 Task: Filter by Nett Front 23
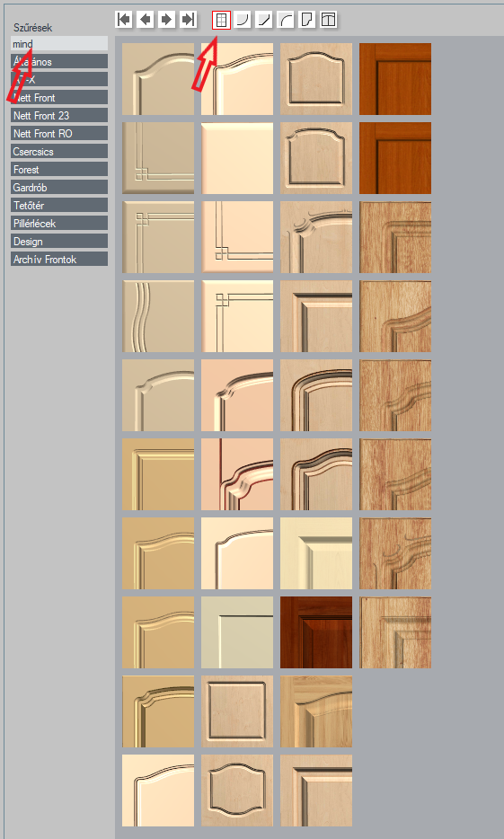[59, 115]
